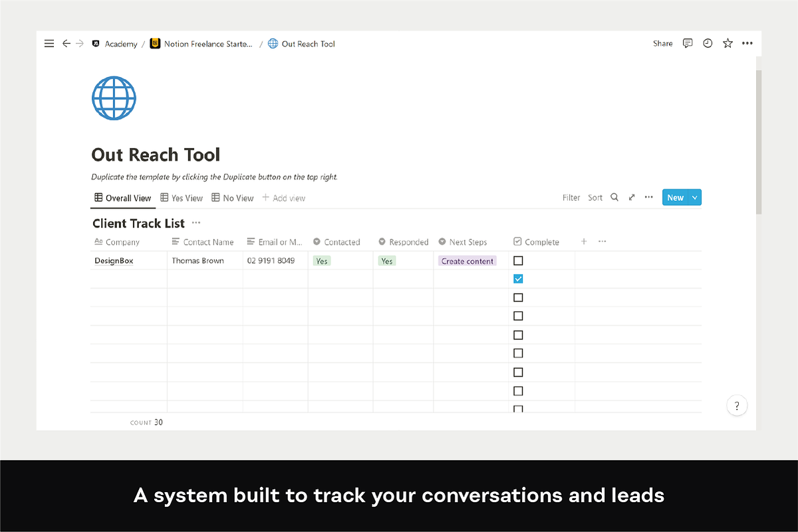Open the comments icon in top bar
The height and width of the screenshot is (532, 798).
688,43
